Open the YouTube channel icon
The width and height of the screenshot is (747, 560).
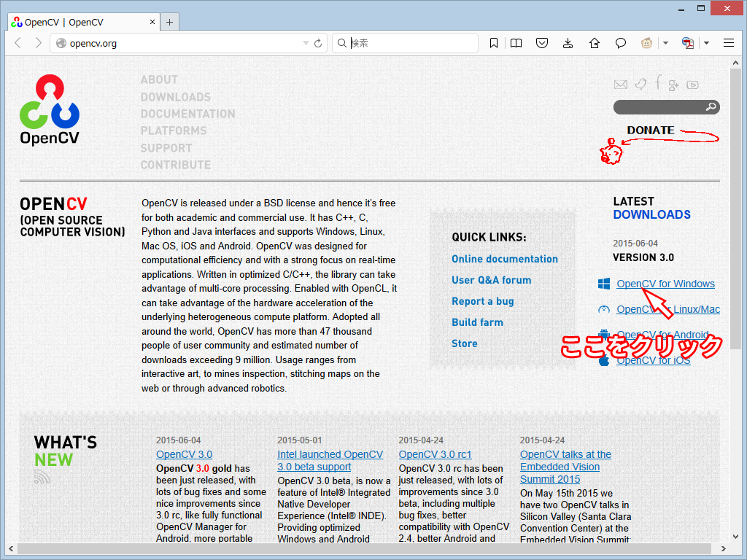click(693, 85)
